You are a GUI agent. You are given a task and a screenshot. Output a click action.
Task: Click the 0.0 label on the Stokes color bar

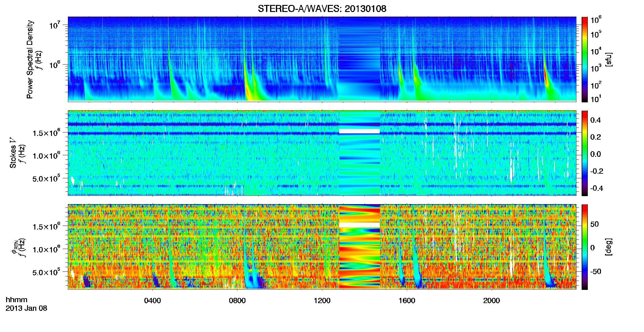tap(595, 154)
